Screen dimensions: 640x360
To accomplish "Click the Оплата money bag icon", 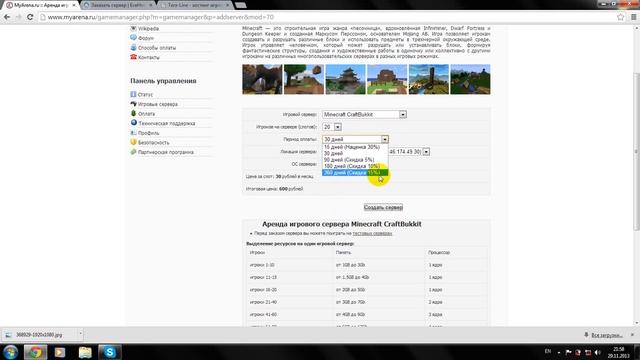I will coord(133,113).
